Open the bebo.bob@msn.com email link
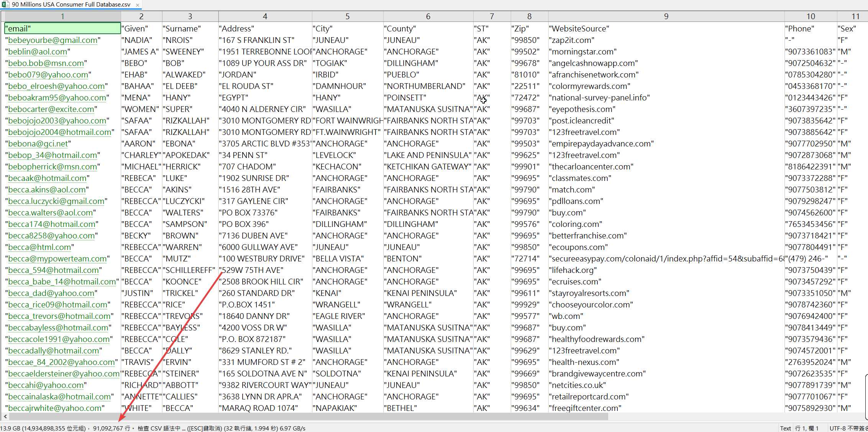 coord(46,63)
